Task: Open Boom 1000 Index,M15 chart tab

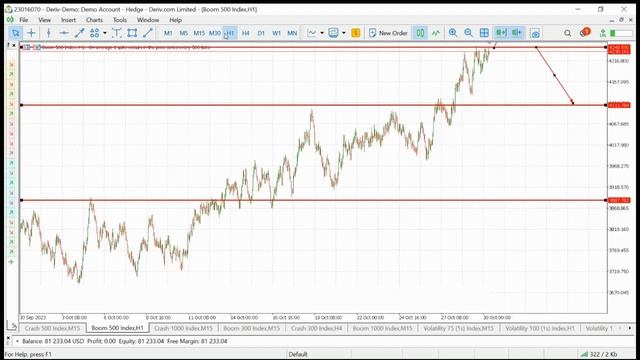Action: (382, 328)
